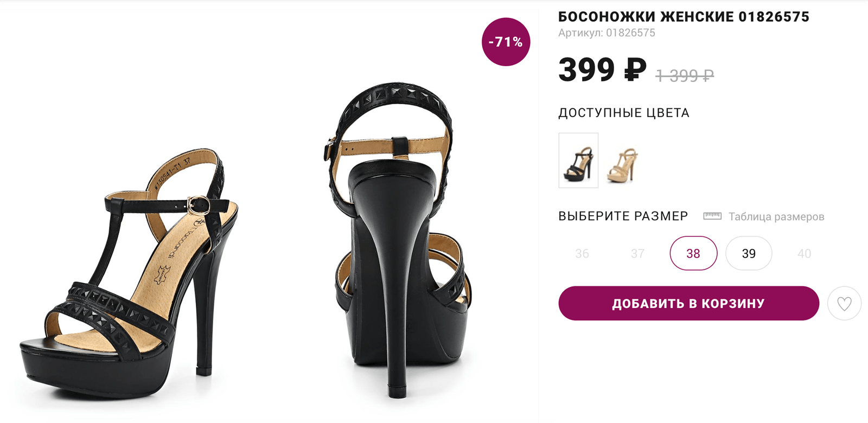Click the crossed-out old price 1 399 ₽
This screenshot has width=868, height=423.
click(685, 75)
